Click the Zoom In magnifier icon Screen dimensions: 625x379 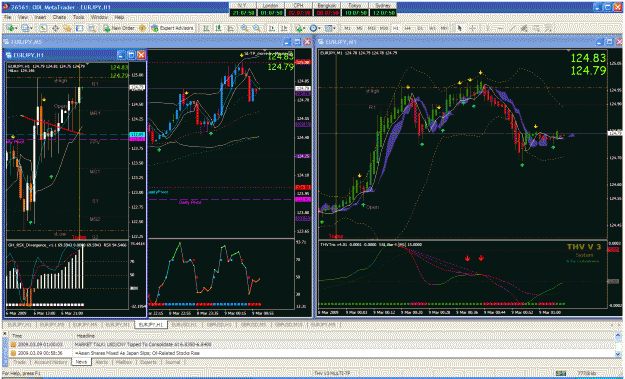(244, 28)
